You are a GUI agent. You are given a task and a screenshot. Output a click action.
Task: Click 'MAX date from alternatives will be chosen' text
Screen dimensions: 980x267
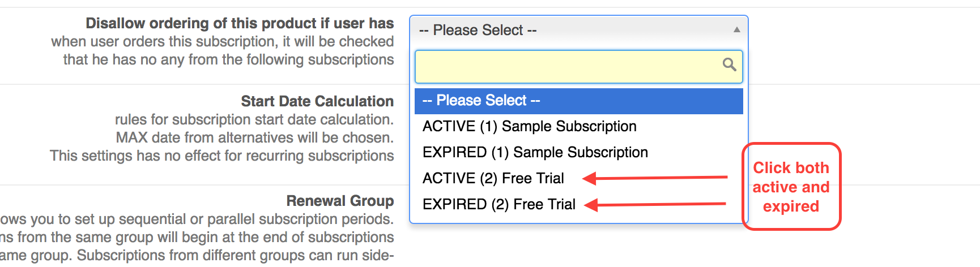pos(254,137)
